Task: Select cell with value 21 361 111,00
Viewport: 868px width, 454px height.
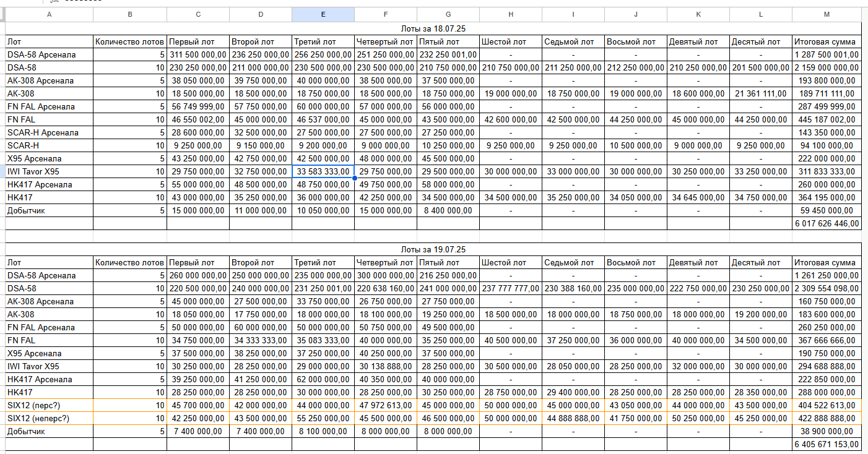Action: pos(761,93)
